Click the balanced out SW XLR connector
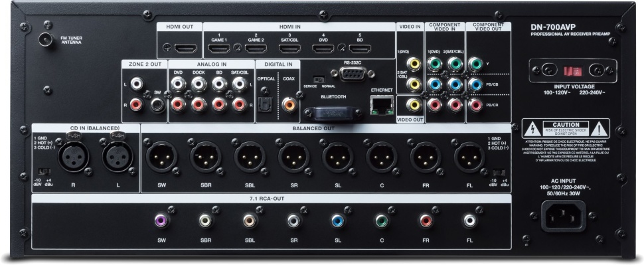644x265 pixels. point(161,157)
